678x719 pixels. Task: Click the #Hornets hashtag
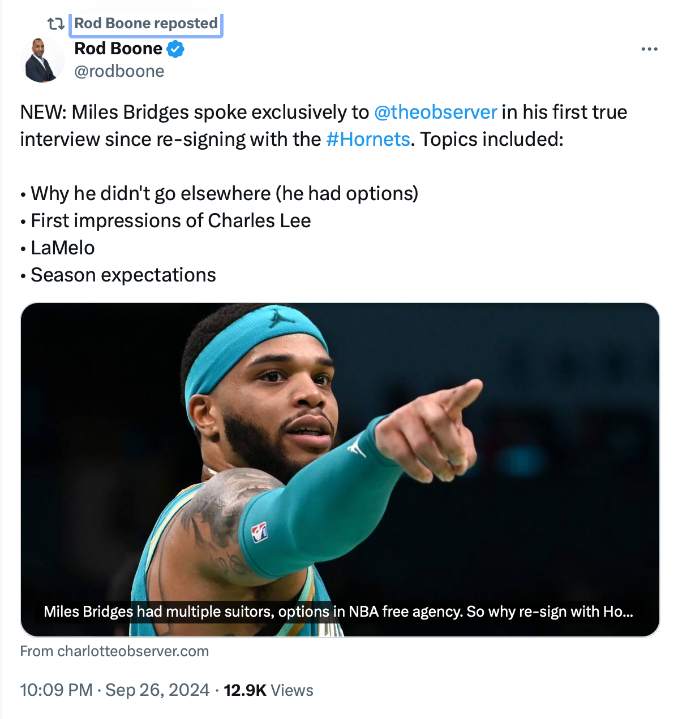coord(368,139)
